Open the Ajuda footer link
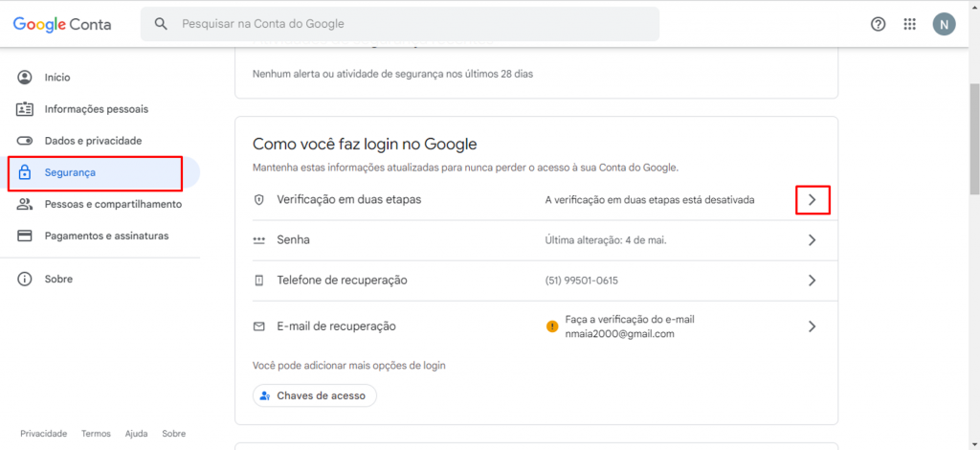Screen dimensions: 980x450 136,434
